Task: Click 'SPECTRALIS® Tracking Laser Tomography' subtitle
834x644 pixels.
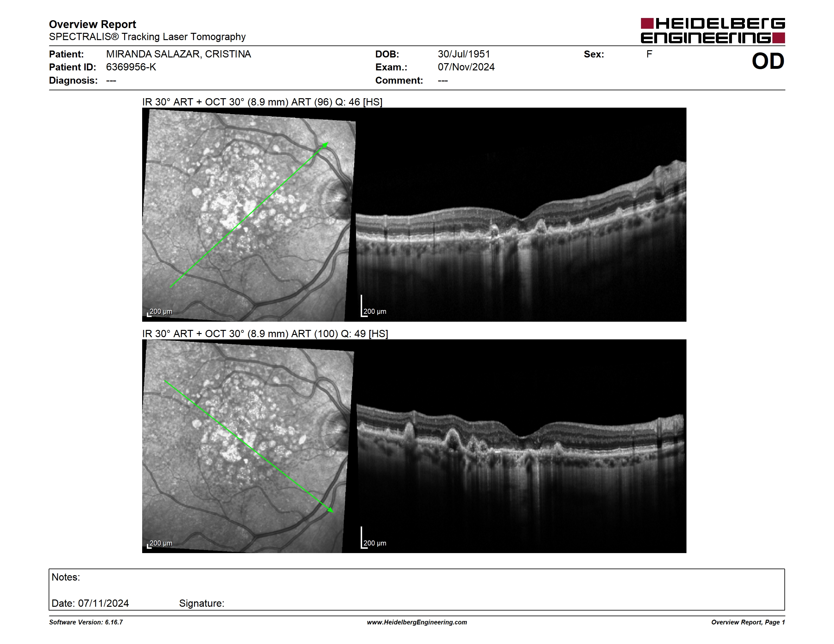Action: pyautogui.click(x=147, y=37)
